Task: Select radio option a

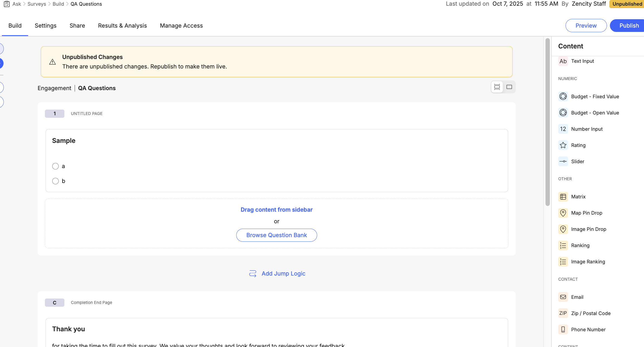Action: tap(55, 166)
